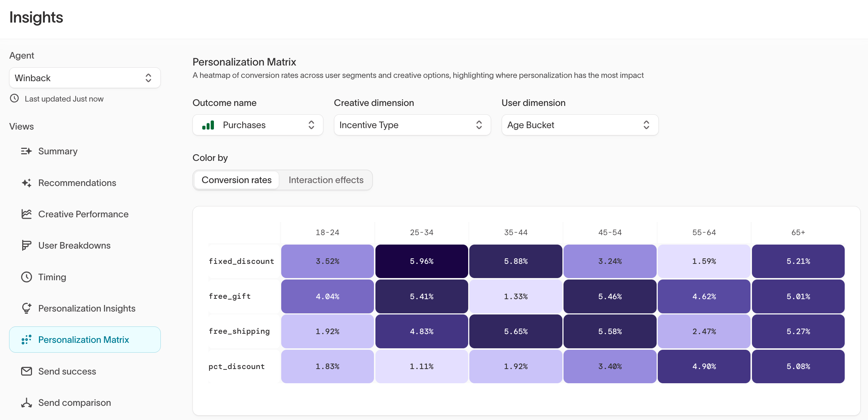Click the Summary view icon
The height and width of the screenshot is (420, 868).
[x=26, y=151]
